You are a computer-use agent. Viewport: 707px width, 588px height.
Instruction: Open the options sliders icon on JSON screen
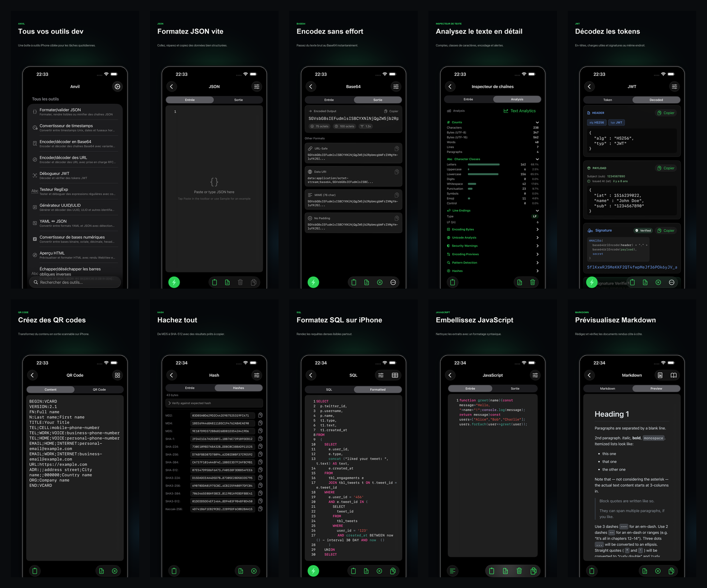point(257,87)
